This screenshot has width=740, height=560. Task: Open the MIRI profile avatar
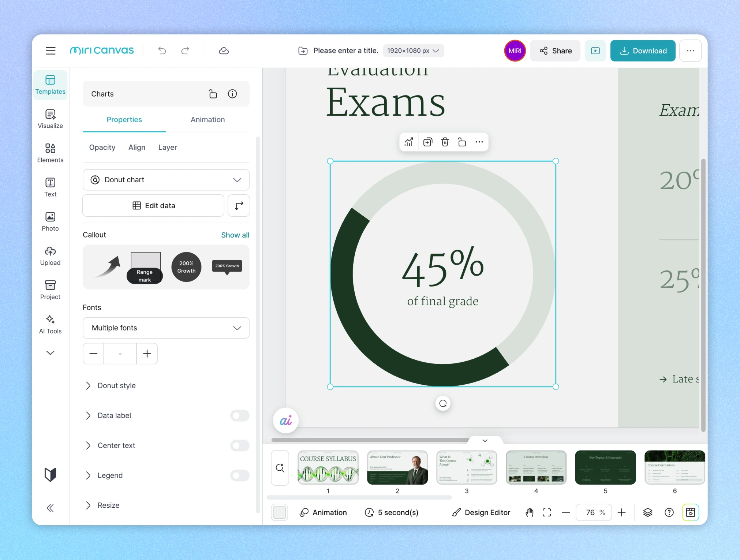pos(515,51)
